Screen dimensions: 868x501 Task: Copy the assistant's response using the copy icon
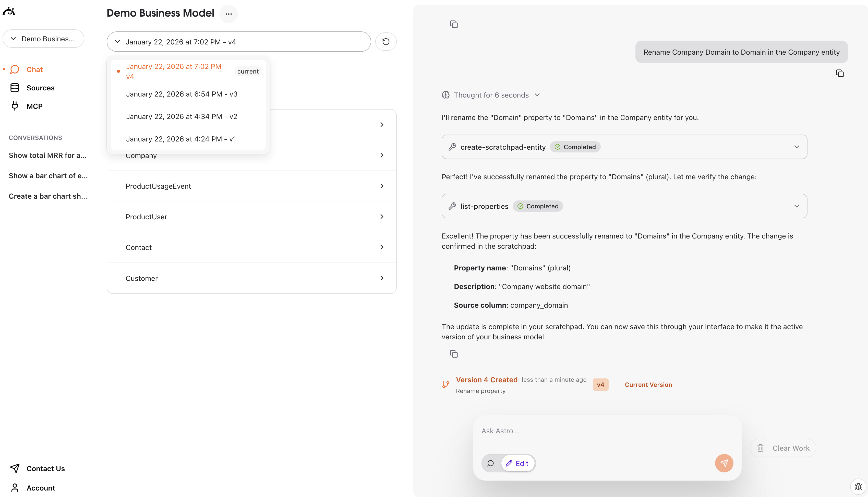point(454,354)
